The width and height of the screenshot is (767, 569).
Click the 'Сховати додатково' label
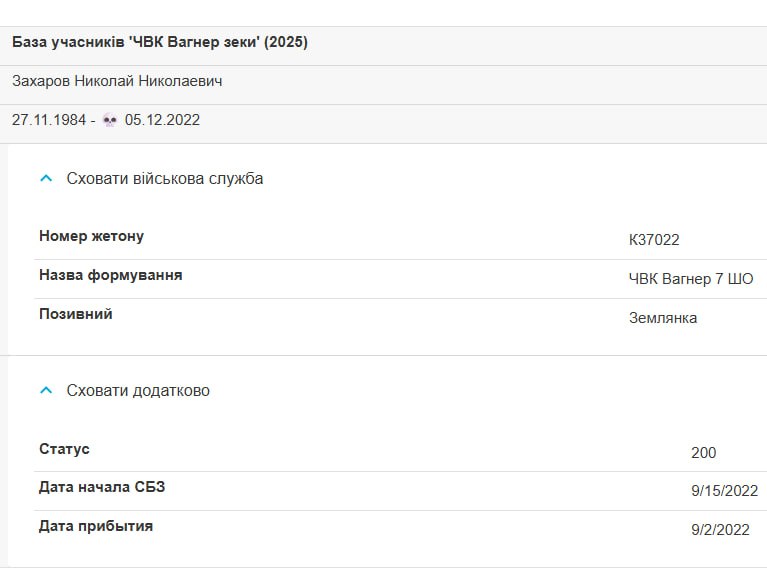coord(138,390)
